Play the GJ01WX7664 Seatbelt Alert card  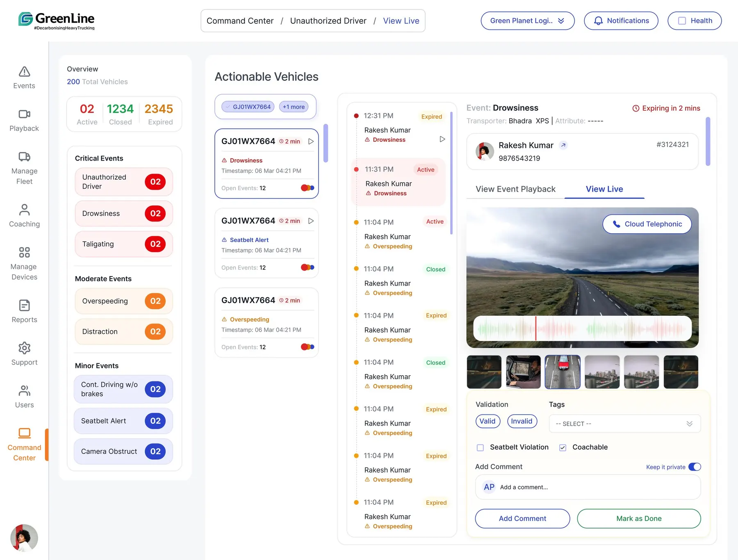tap(311, 221)
